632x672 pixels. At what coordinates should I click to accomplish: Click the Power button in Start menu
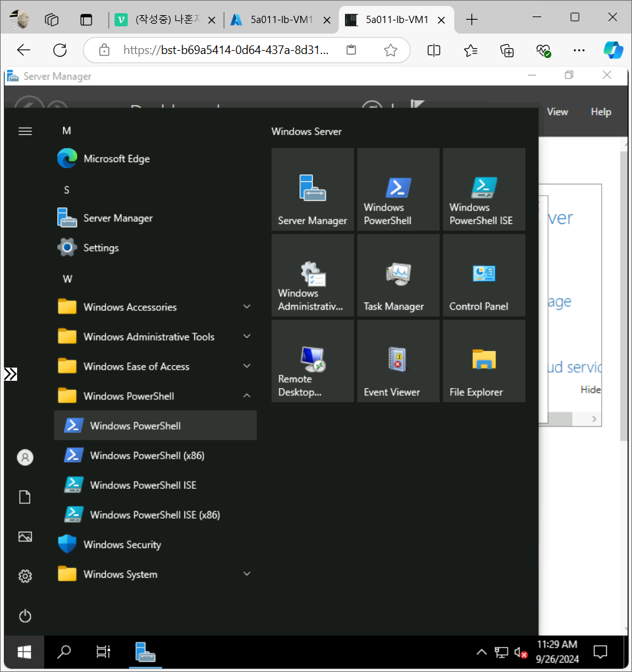[x=25, y=616]
